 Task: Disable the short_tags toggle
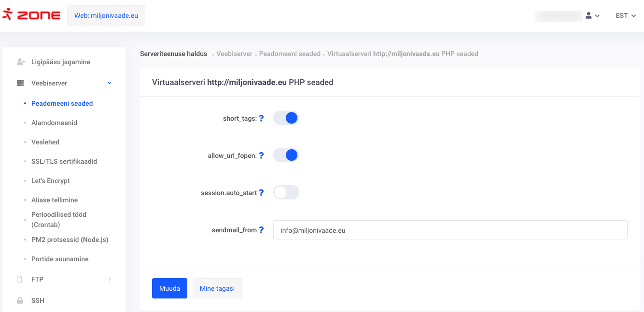286,118
